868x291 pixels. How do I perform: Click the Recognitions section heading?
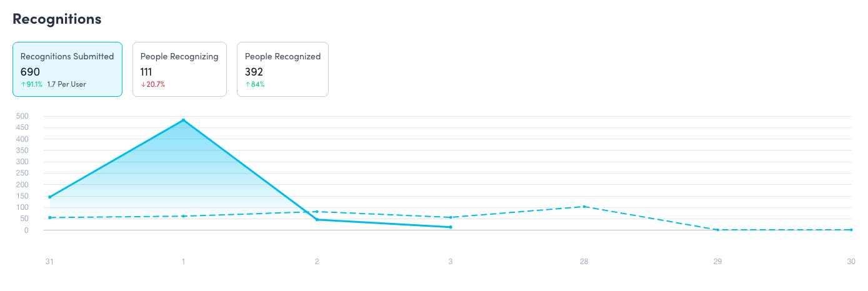click(x=57, y=19)
